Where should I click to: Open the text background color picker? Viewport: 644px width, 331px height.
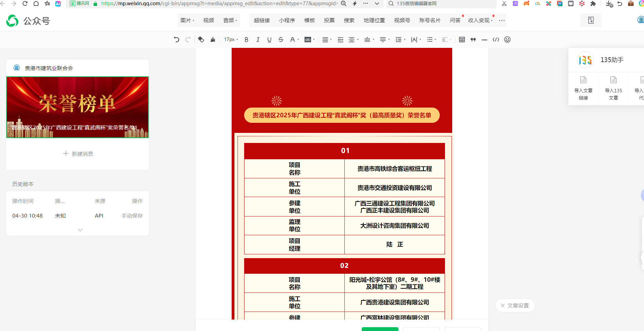point(309,40)
